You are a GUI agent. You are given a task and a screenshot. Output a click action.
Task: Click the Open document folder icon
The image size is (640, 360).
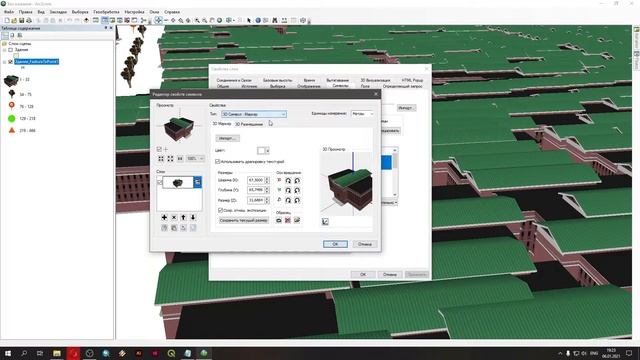point(14,20)
